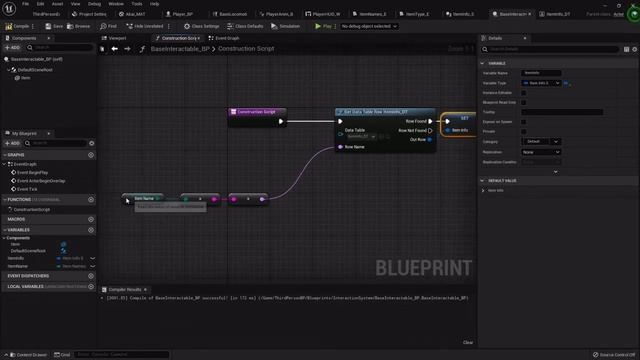The image size is (640, 360).
Task: Open the Content Drawer
Action: coord(28,355)
